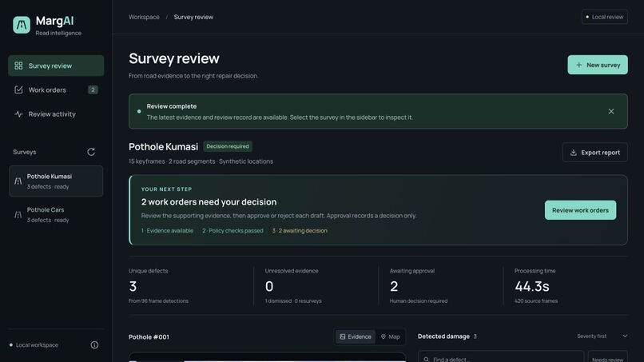
Task: Click the Processing time value 44.3s
Action: pos(532,286)
